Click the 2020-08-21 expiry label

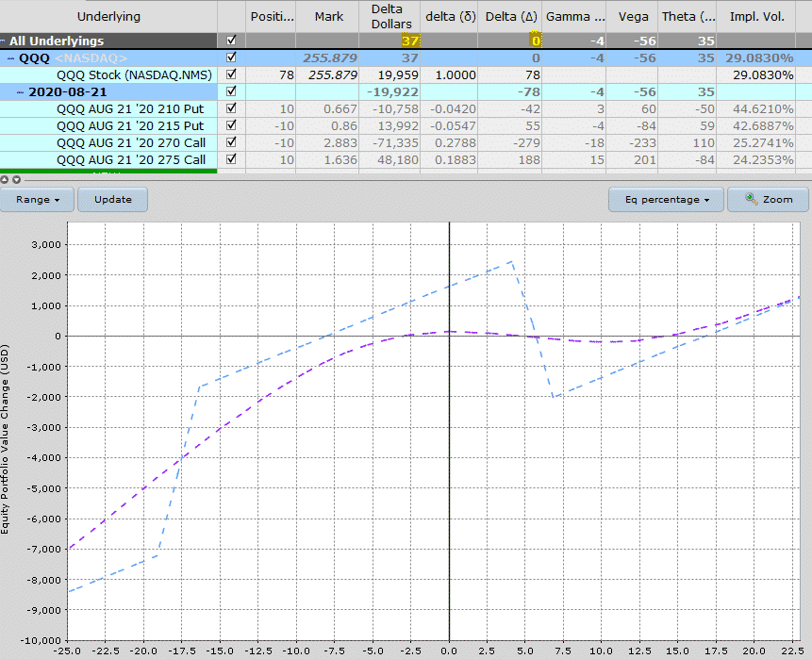[67, 92]
